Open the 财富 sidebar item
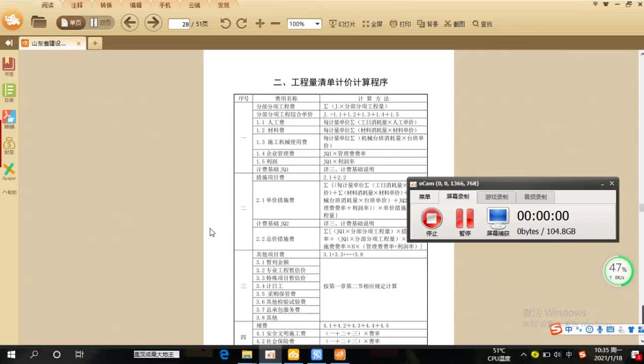 pyautogui.click(x=9, y=146)
